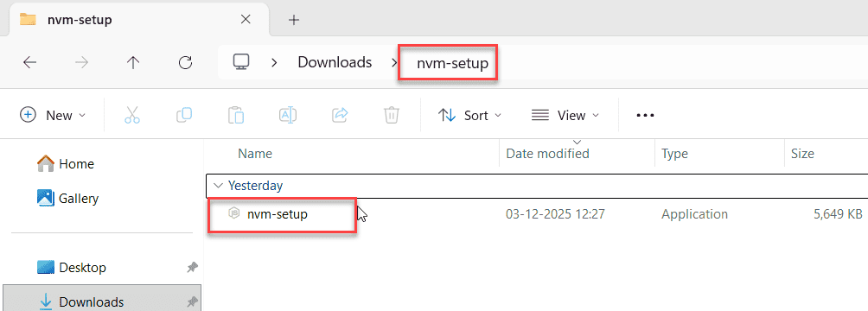868x311 pixels.
Task: Close the nvm-setup tab
Action: (x=246, y=19)
